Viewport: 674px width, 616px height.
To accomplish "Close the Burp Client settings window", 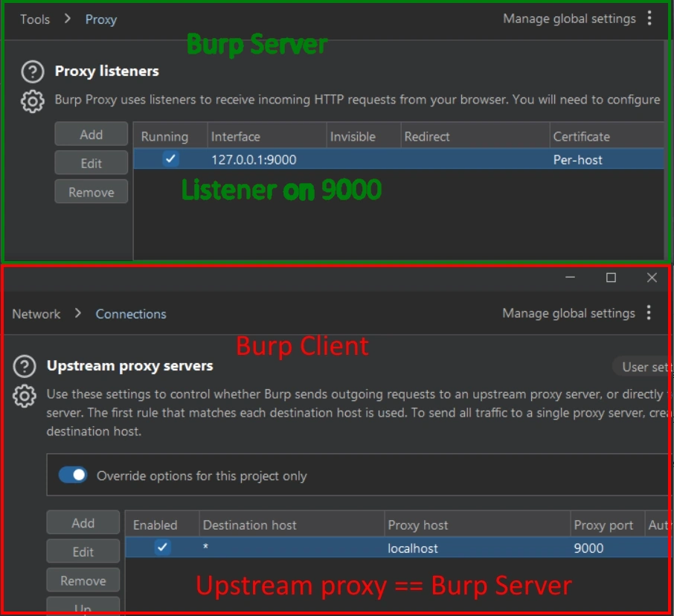I will click(652, 277).
